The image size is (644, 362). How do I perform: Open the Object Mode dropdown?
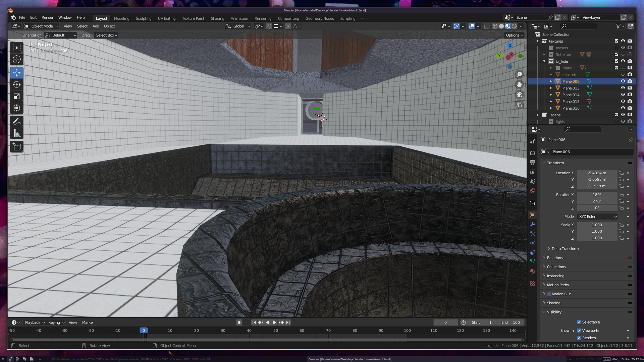click(x=42, y=26)
